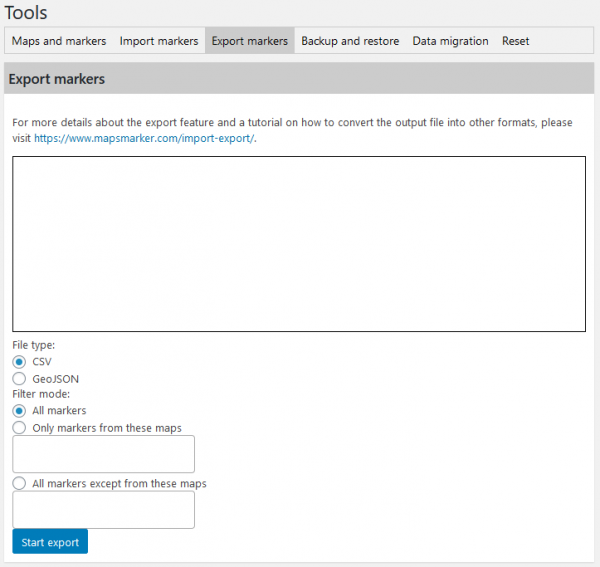This screenshot has width=600, height=567.
Task: Enable Only markers from these maps
Action: 19,427
